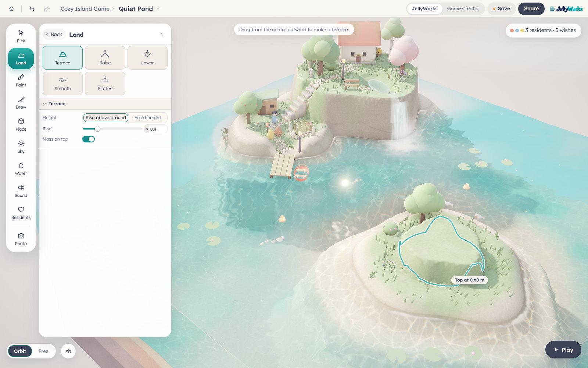Open the Place tool
The width and height of the screenshot is (588, 368).
tap(21, 125)
